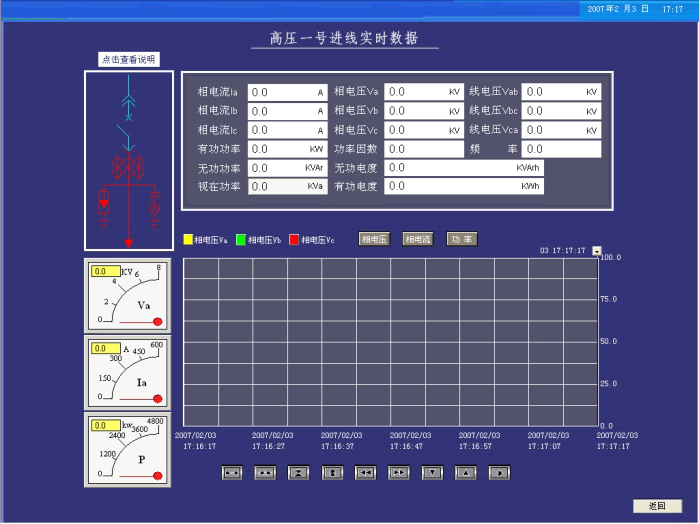Screen dimensions: 699x524
Task: Click the fast rewind chart button
Action: [365, 472]
